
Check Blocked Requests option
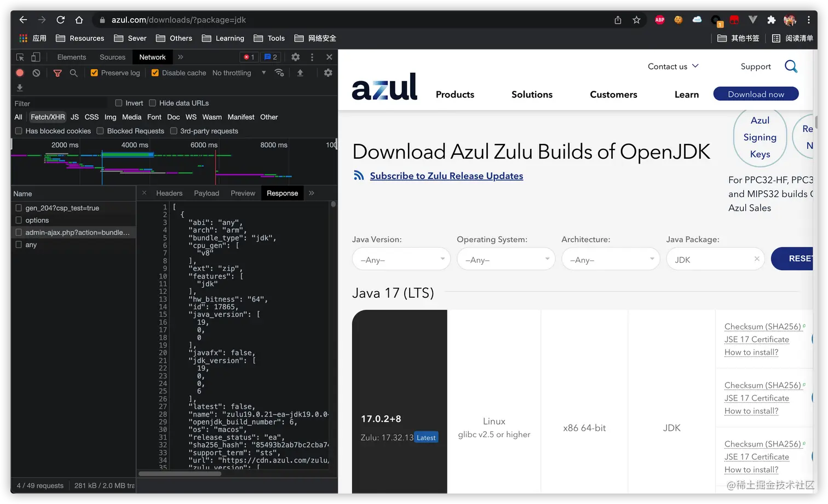pos(100,131)
